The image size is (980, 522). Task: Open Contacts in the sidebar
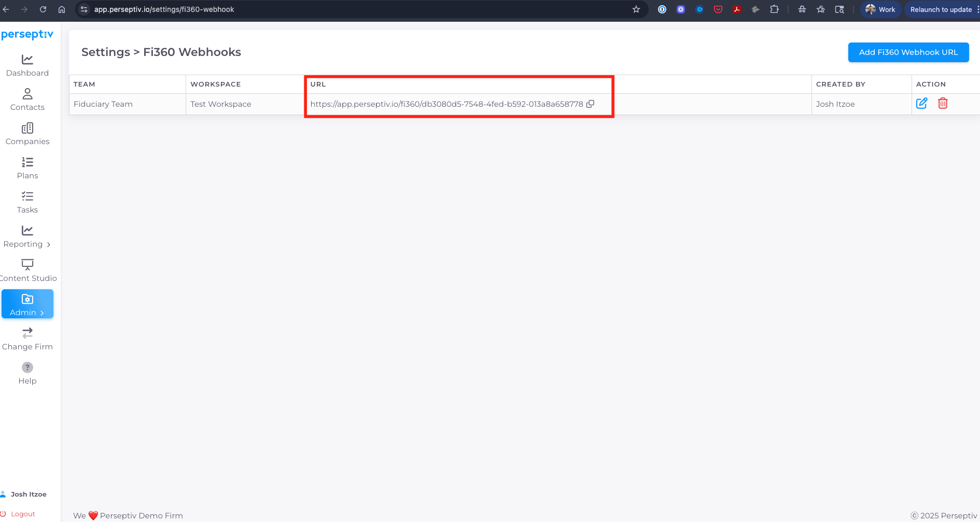[27, 100]
